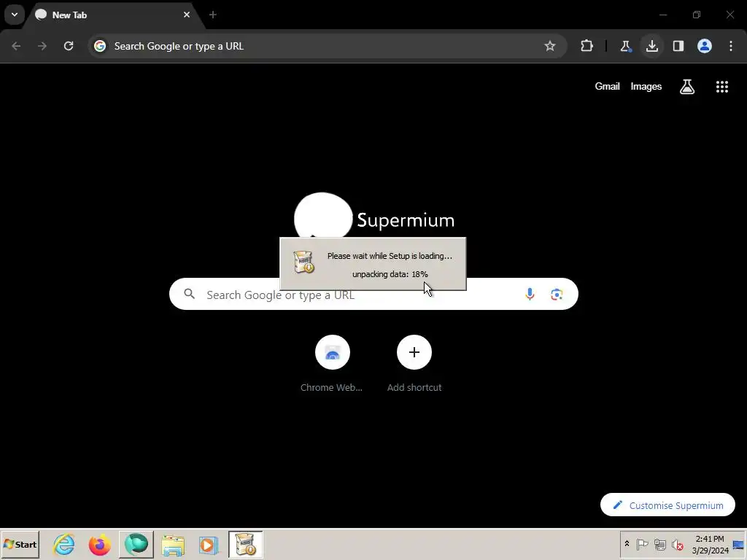Click 'Please wait while Setup is loading...' text
This screenshot has height=560, width=747.
[390, 256]
